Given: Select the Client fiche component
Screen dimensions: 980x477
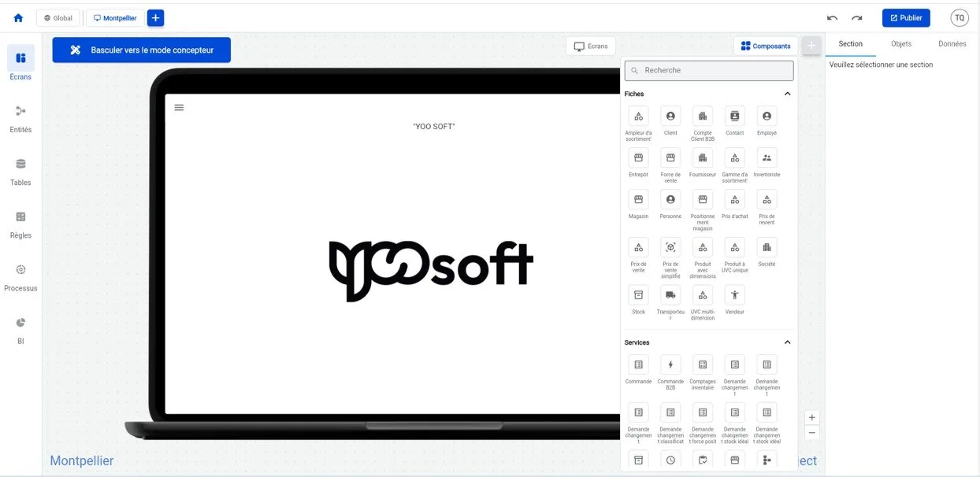Looking at the screenshot, I should coord(670,121).
